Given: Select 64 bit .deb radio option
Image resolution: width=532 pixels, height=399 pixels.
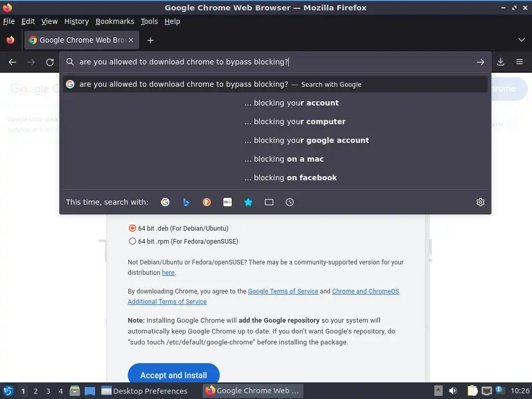Looking at the screenshot, I should pyautogui.click(x=132, y=229).
